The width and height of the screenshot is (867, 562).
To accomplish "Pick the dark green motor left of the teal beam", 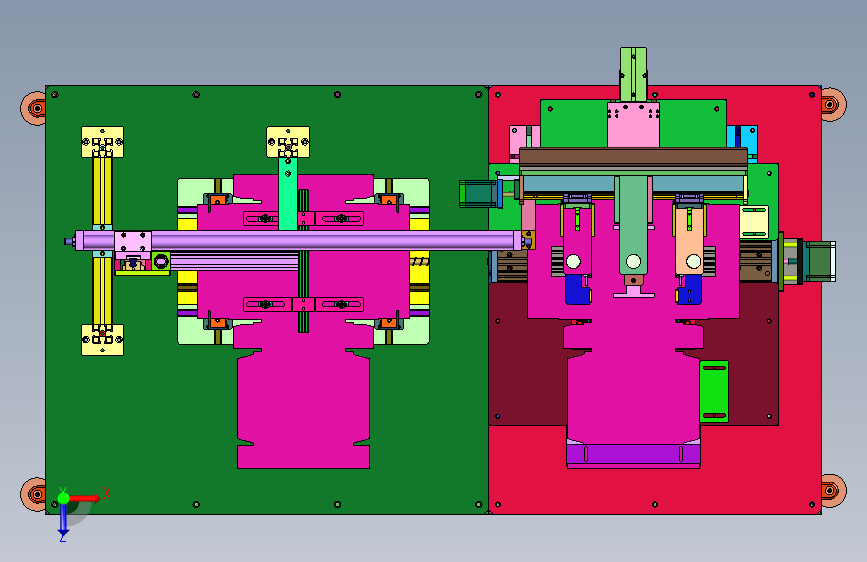I will click(478, 194).
